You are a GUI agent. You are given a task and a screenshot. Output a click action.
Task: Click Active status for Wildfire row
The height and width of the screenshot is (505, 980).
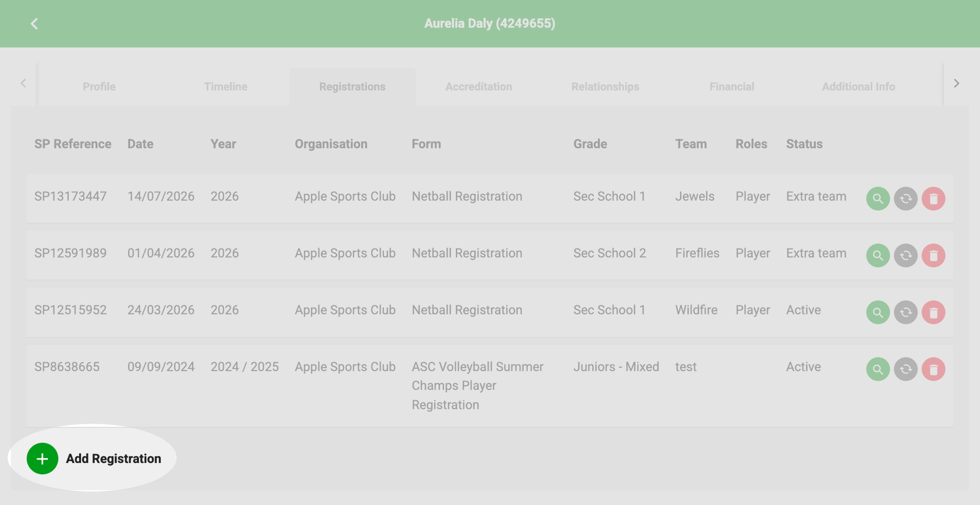tap(803, 310)
